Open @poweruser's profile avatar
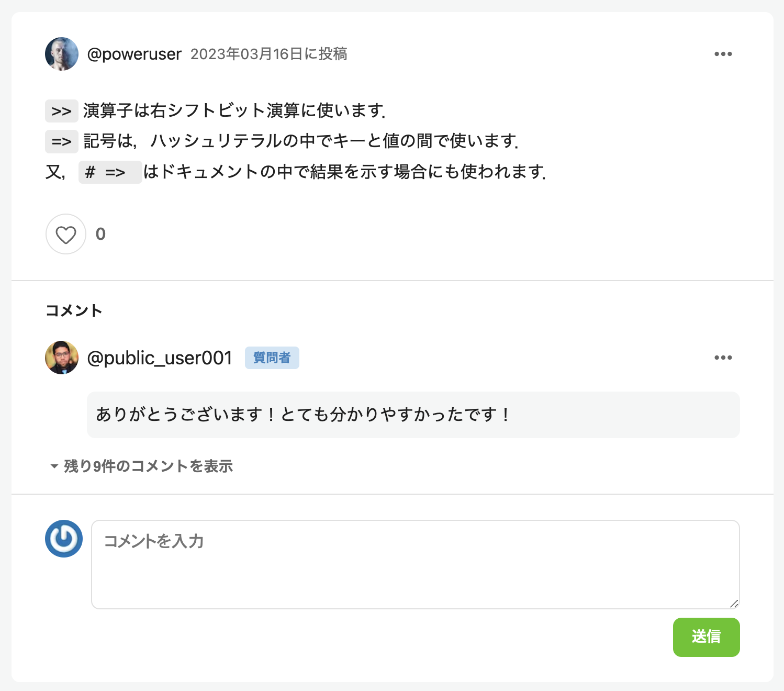 pyautogui.click(x=61, y=53)
